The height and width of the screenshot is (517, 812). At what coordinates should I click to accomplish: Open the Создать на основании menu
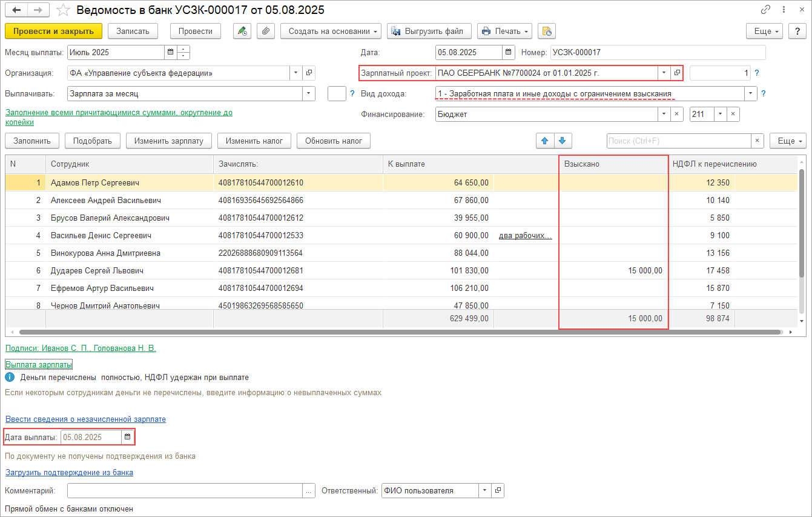coord(331,31)
